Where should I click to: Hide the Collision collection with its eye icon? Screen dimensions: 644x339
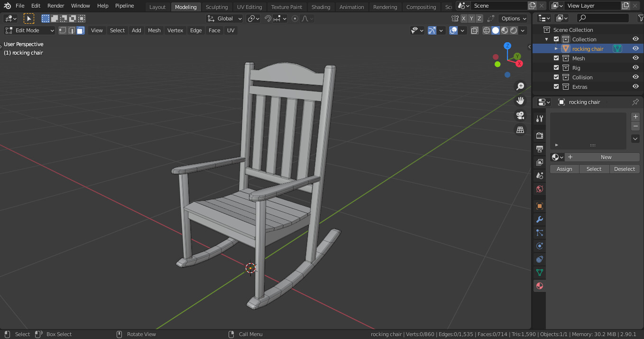(635, 76)
